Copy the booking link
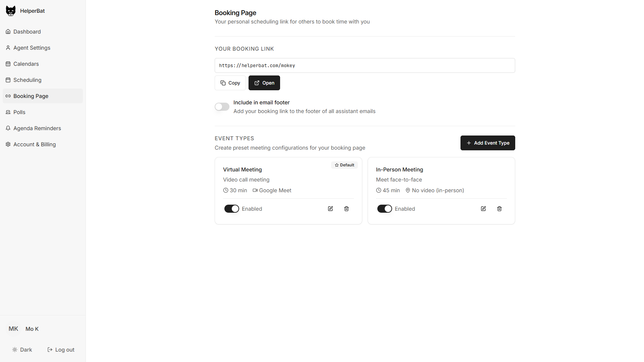Image resolution: width=644 pixels, height=362 pixels. point(230,83)
